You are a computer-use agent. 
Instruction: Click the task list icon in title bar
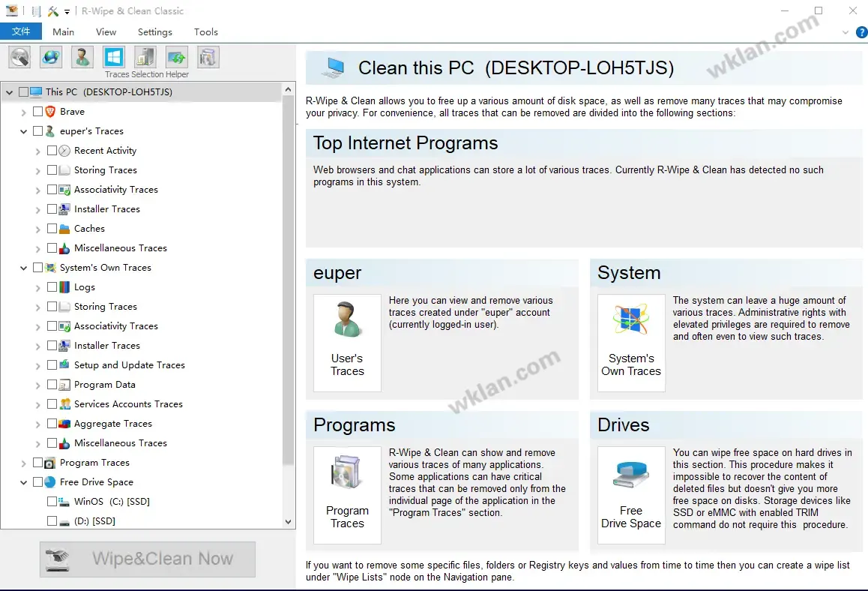pyautogui.click(x=36, y=11)
